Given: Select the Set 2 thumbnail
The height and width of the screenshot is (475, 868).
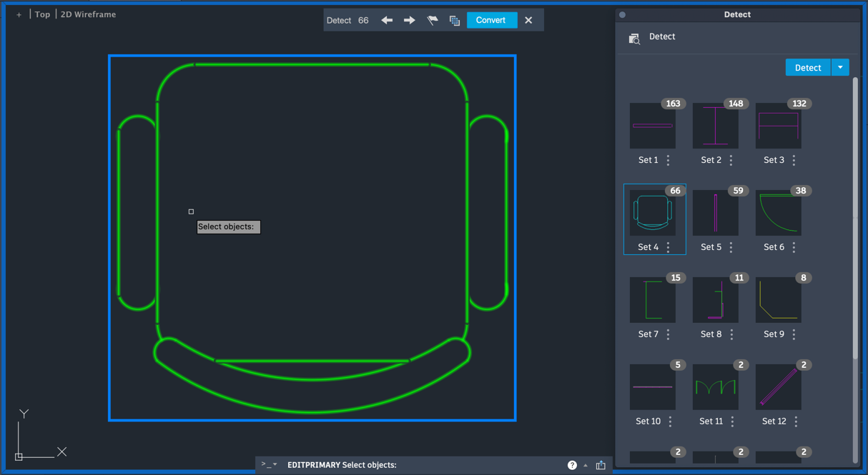Looking at the screenshot, I should tap(716, 126).
